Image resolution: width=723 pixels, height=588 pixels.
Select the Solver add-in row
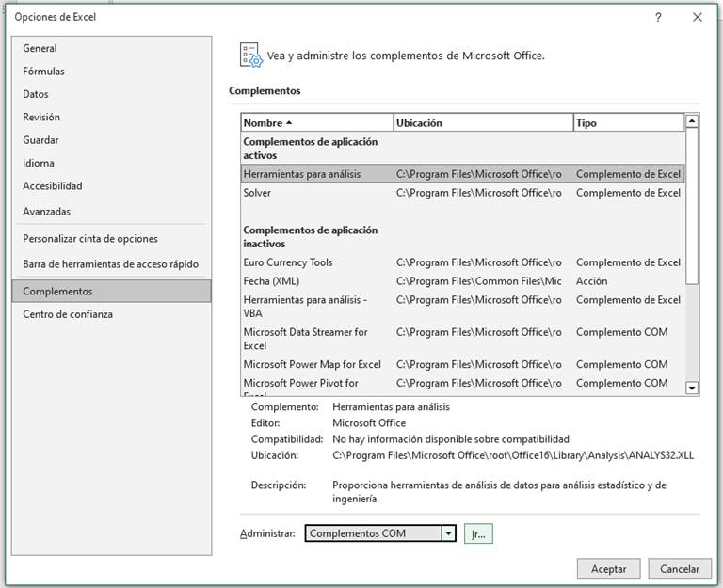tap(462, 193)
